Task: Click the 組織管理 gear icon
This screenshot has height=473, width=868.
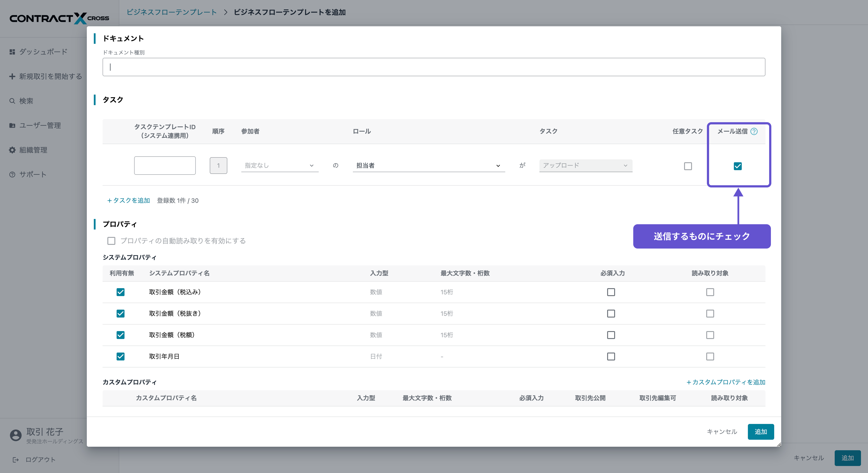Action: (x=12, y=150)
